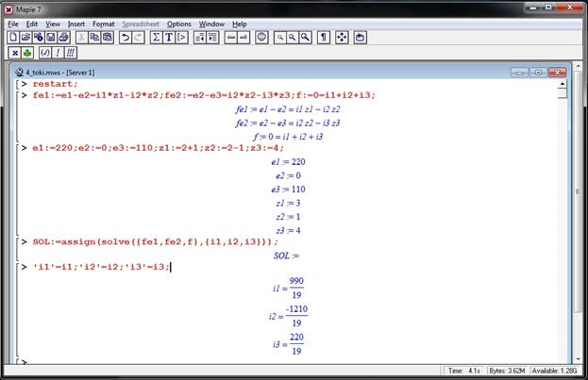Set zoom to largest magnifier
Image resolution: width=588 pixels, height=380 pixels.
305,38
